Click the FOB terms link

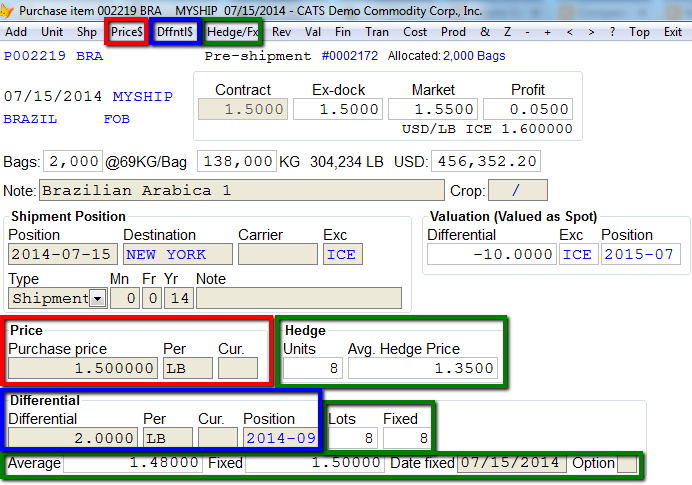click(117, 119)
